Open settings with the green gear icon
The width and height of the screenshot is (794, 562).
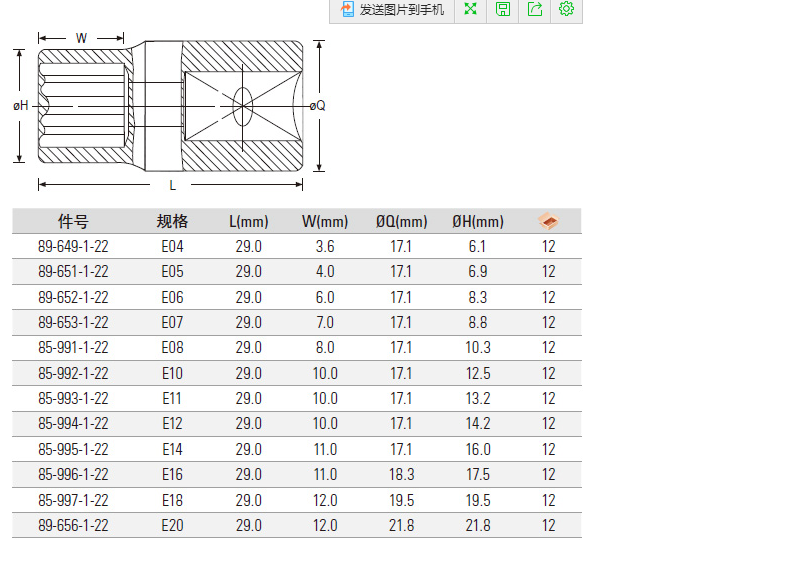pyautogui.click(x=566, y=9)
